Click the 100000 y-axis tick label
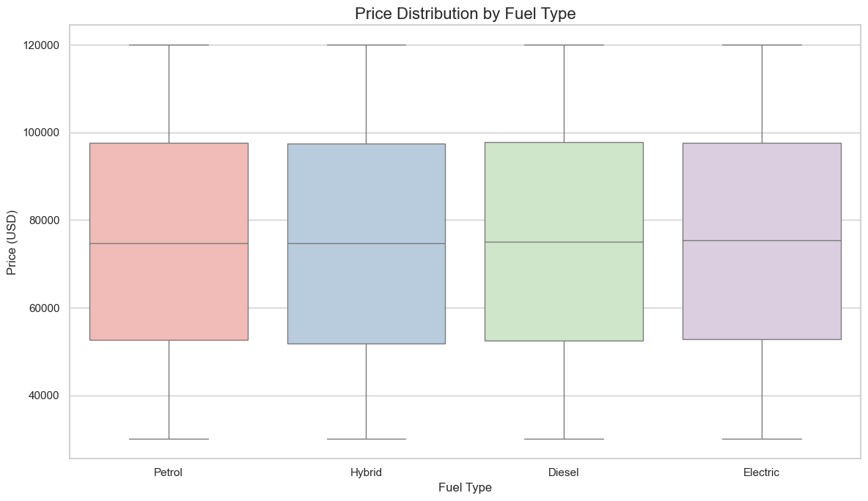Viewport: 868px width, 501px height. coord(41,133)
